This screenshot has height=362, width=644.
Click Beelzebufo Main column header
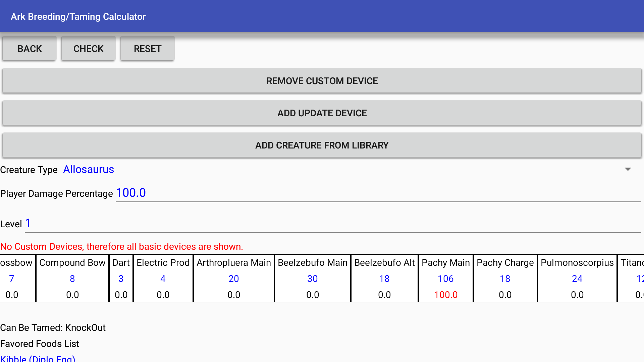(313, 262)
